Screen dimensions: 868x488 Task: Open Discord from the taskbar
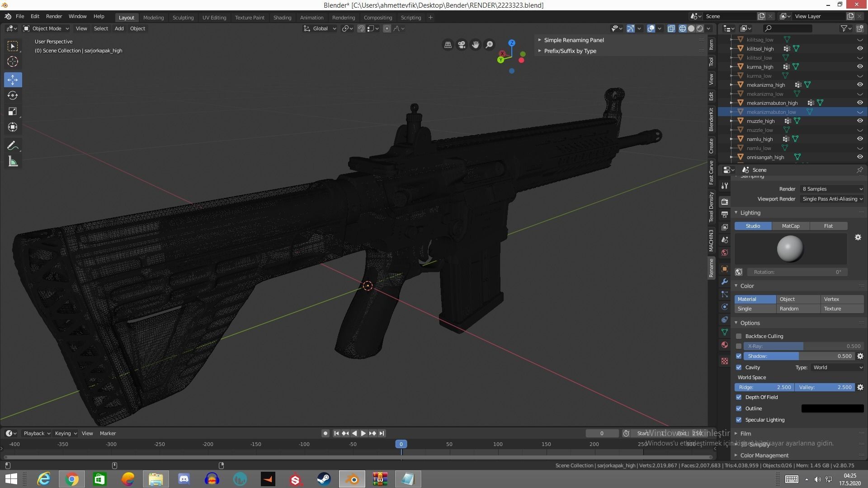pos(184,479)
